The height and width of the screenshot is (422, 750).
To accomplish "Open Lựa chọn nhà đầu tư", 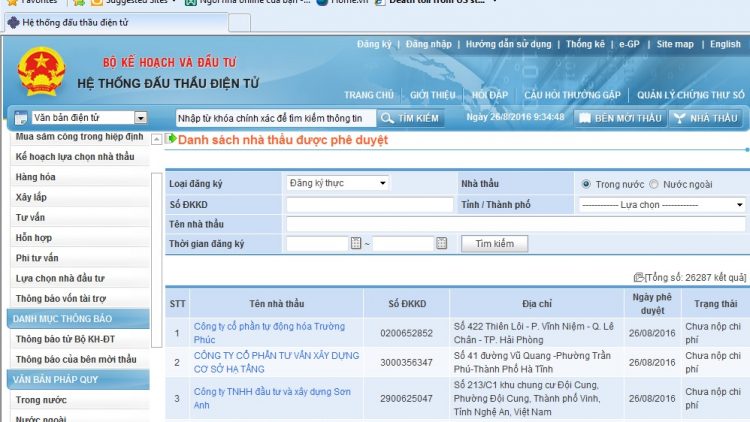I will [x=60, y=278].
